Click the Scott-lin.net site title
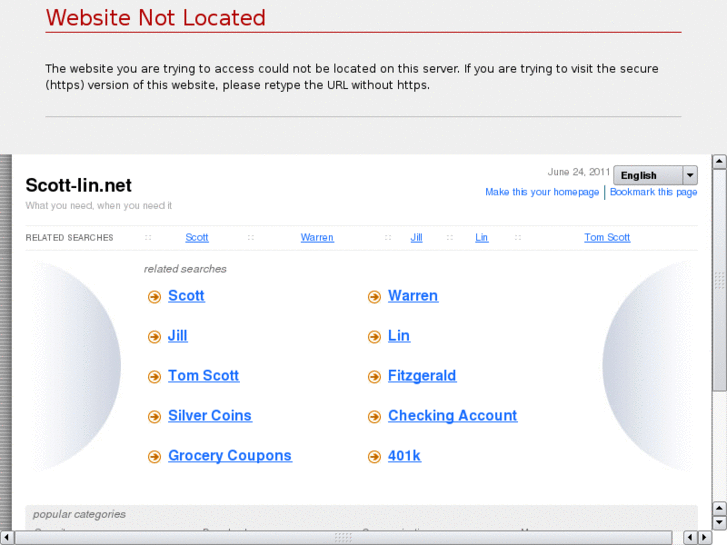 79,185
